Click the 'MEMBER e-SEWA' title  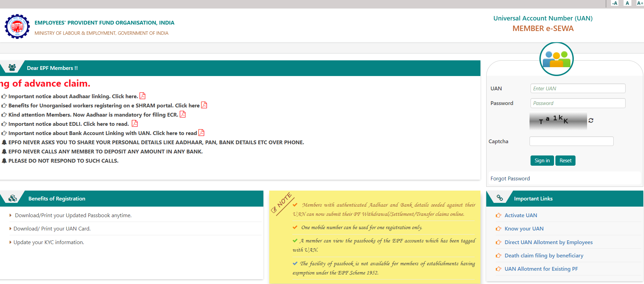coord(543,29)
